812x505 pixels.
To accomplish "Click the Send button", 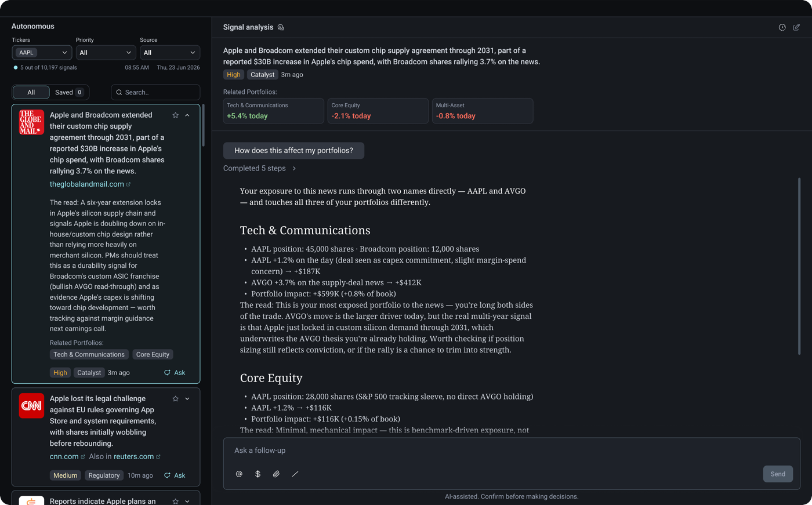I will [x=778, y=474].
